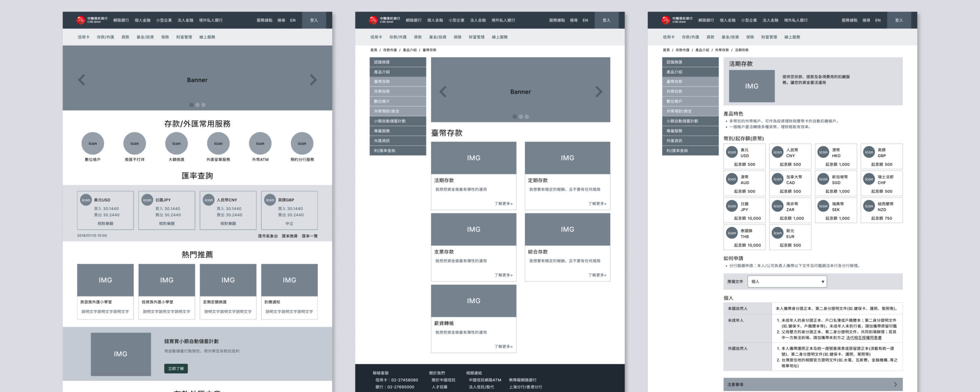Open the 匯率換算 link
Viewport: 980px width, 392px height.
(x=289, y=236)
